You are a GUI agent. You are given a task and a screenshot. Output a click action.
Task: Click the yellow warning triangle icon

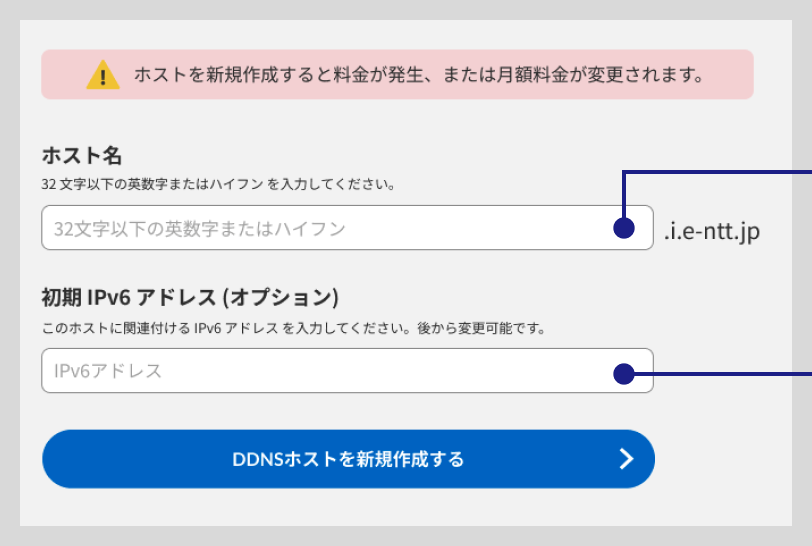[103, 75]
